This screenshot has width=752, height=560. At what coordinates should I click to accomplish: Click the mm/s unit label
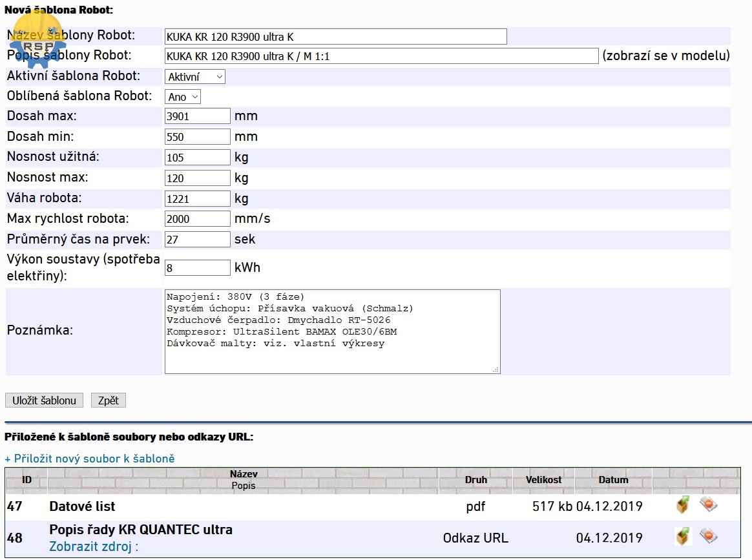point(252,218)
